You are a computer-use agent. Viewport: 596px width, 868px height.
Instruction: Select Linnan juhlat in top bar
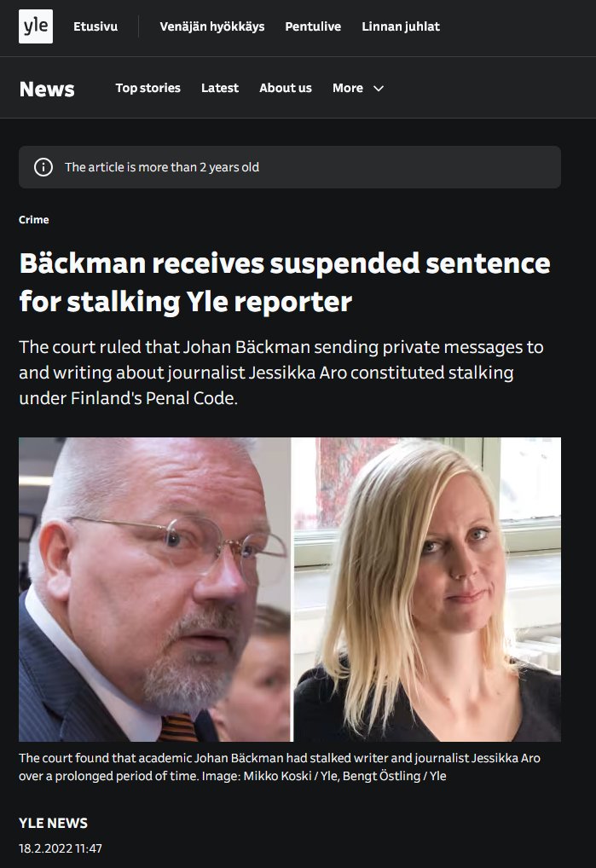[401, 26]
